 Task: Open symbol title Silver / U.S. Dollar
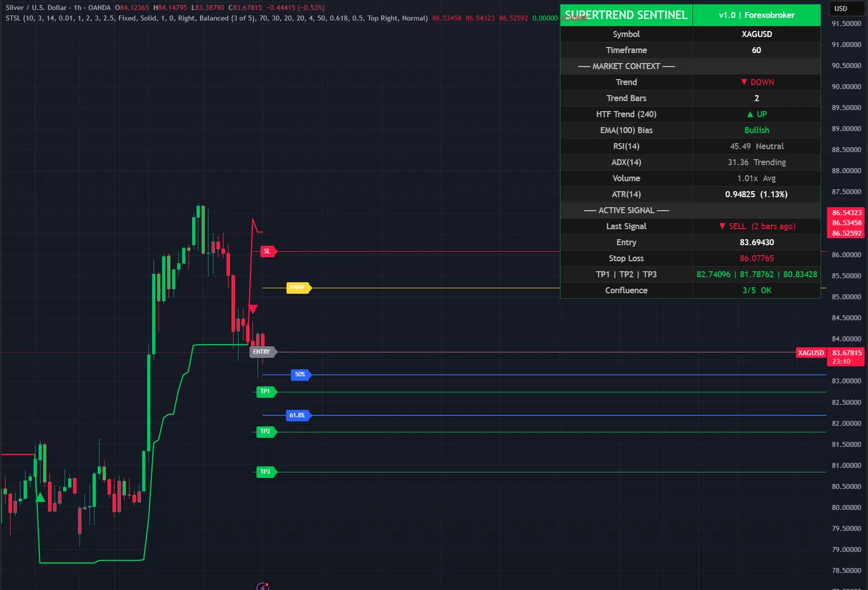(36, 8)
